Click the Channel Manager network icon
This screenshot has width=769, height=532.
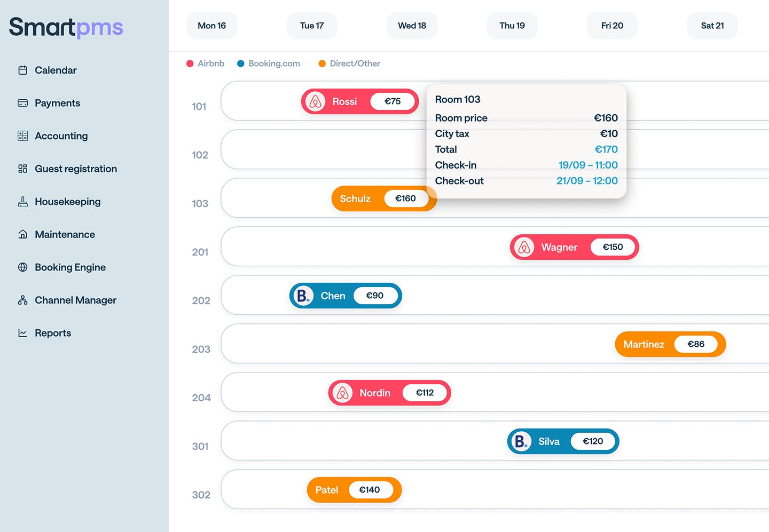tap(22, 300)
